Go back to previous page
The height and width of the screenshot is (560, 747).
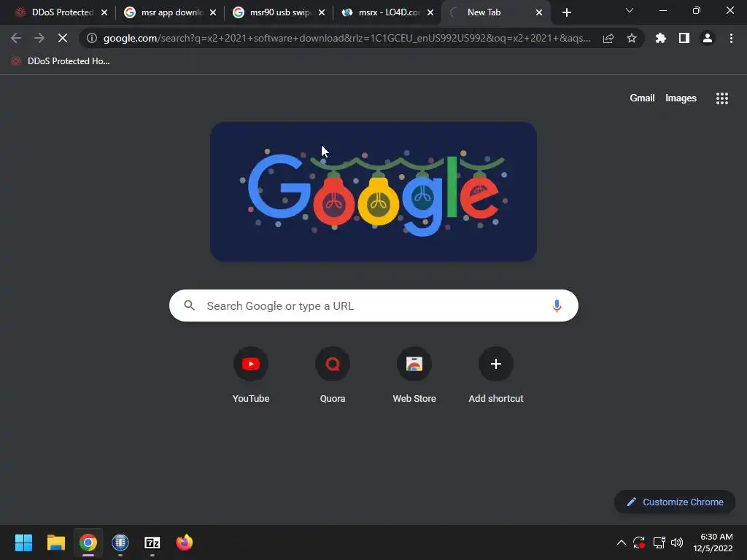pos(16,38)
